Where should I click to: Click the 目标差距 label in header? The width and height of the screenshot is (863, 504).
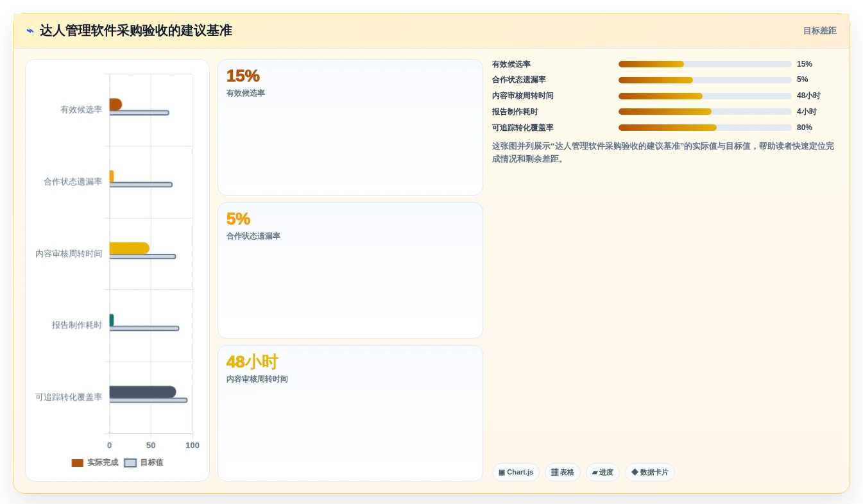[x=819, y=31]
